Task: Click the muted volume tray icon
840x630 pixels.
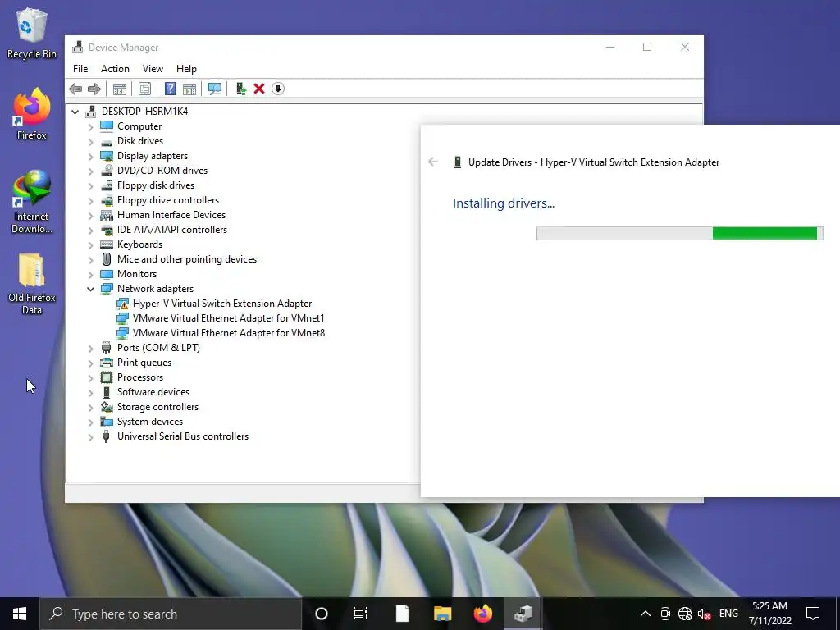Action: pos(704,614)
